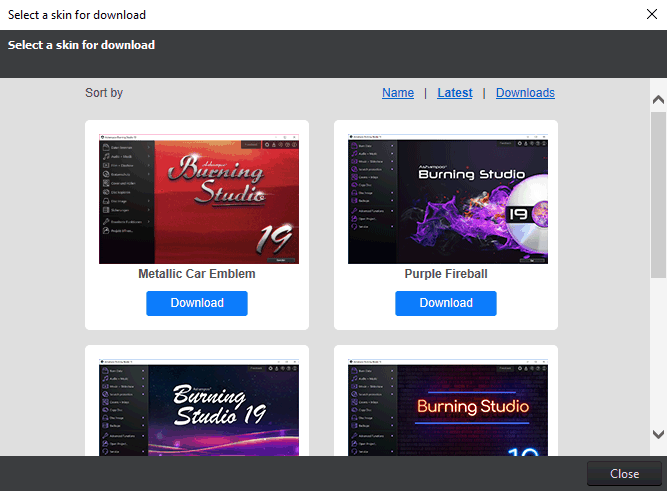Open the cursive Burning Studio 19 thumbnail
Screen dimensions: 667x491
click(x=199, y=408)
